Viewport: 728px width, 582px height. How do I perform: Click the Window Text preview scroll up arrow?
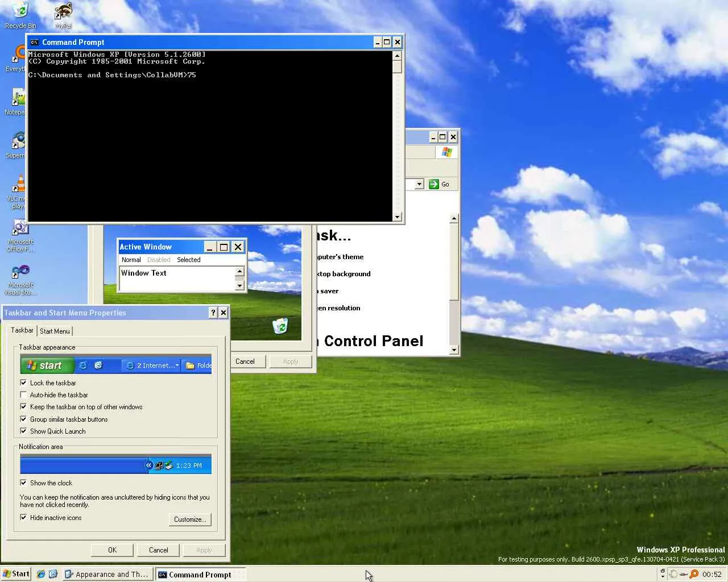pos(239,272)
